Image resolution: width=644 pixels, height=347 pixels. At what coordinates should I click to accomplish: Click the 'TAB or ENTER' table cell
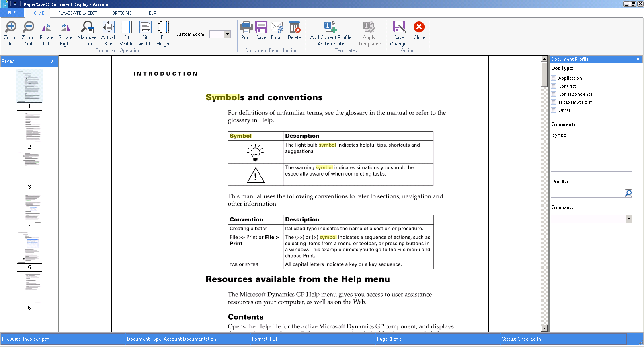[255, 264]
